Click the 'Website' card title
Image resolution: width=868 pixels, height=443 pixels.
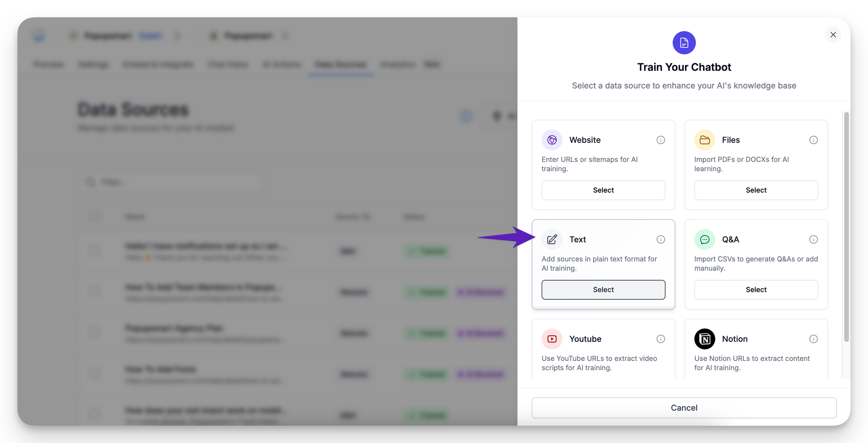click(x=585, y=140)
